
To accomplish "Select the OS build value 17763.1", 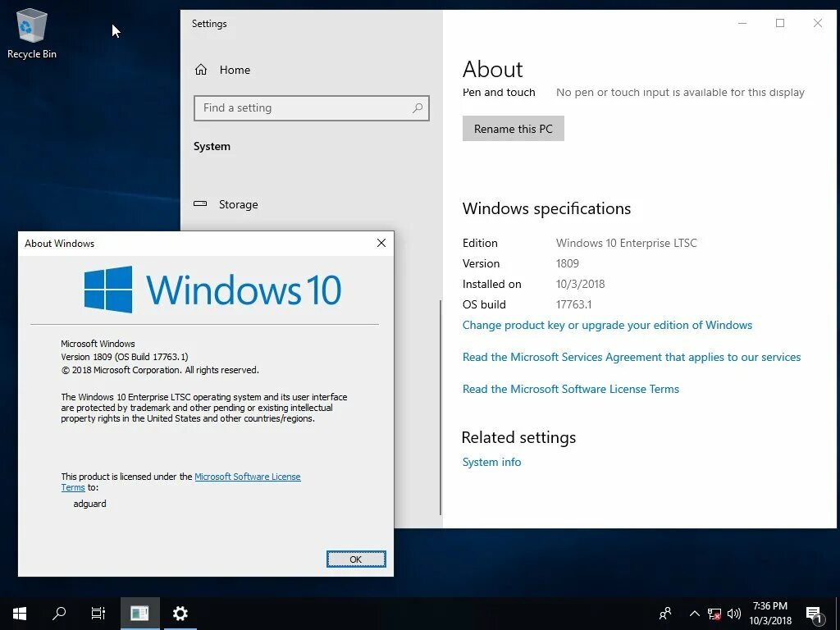I will tap(573, 304).
